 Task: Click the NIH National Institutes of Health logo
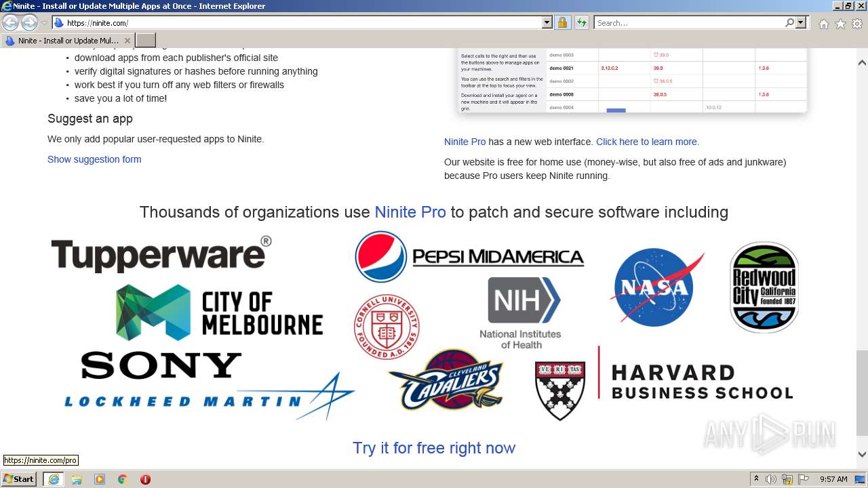(521, 313)
